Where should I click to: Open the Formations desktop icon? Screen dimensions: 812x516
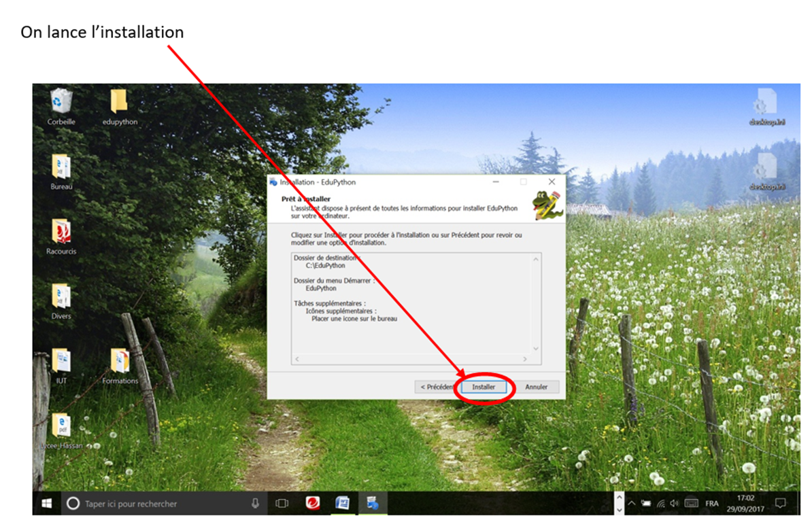click(120, 361)
